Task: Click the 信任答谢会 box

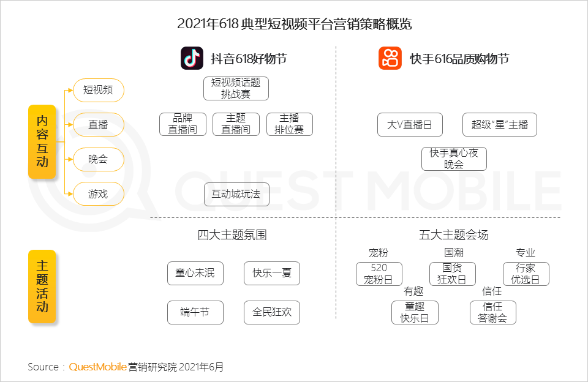Action: [492, 312]
